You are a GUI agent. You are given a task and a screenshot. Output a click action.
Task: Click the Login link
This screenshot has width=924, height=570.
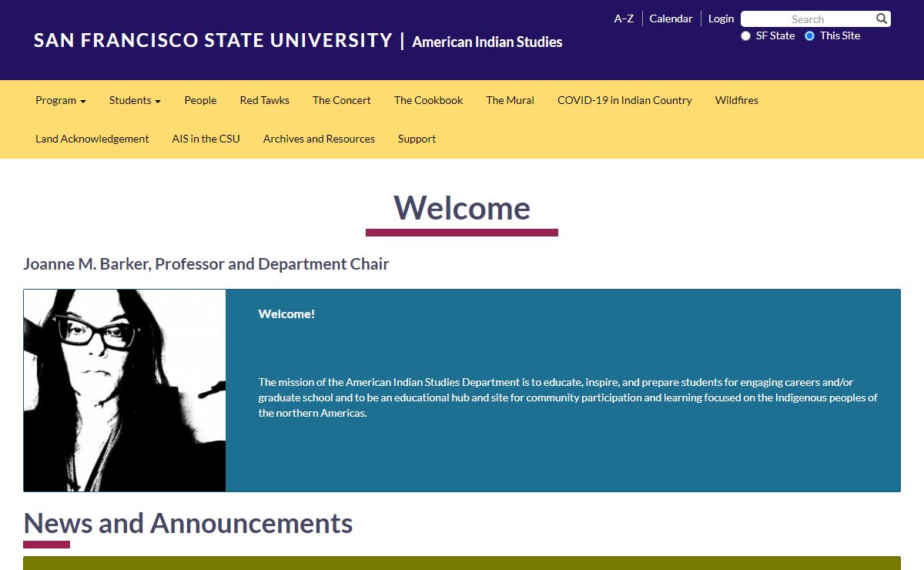[x=721, y=18]
